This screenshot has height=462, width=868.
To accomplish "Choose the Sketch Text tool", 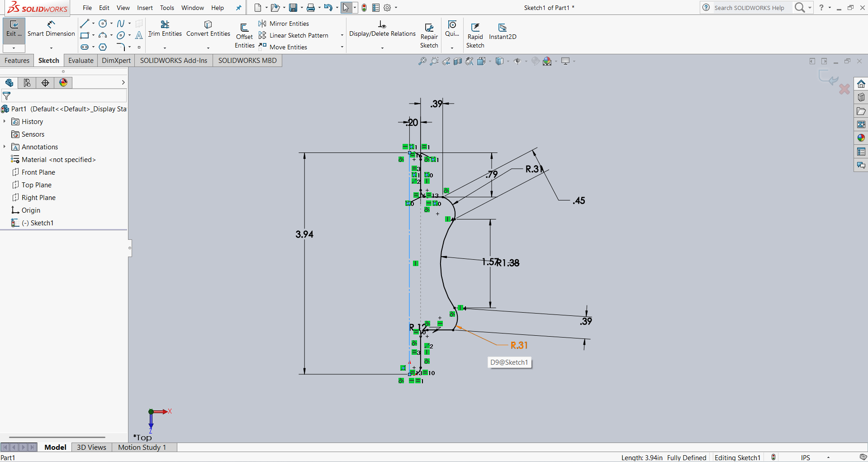I will coord(139,35).
